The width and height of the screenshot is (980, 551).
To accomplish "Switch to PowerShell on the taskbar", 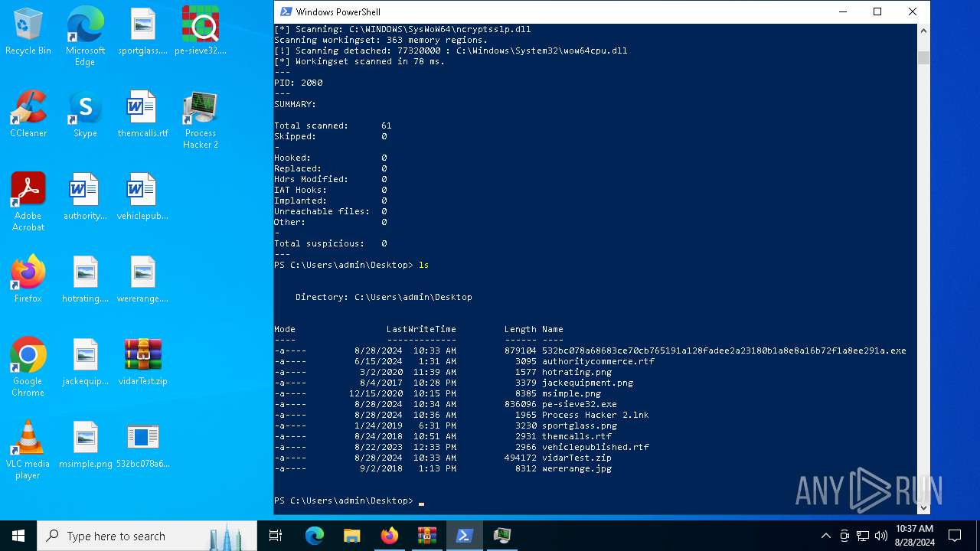I will [464, 536].
